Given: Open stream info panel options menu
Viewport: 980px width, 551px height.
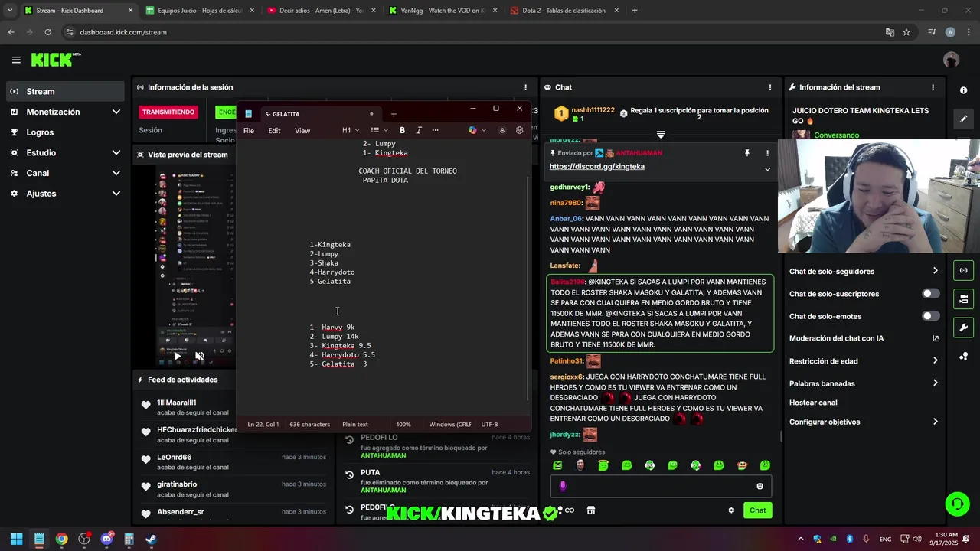Looking at the screenshot, I should 933,87.
